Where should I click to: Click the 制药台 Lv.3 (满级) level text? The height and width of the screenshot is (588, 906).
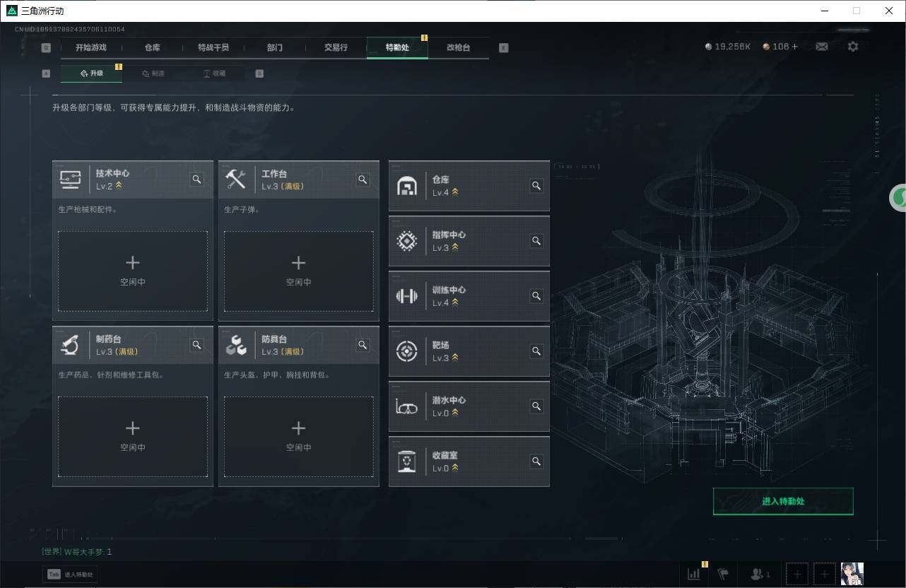(x=117, y=351)
